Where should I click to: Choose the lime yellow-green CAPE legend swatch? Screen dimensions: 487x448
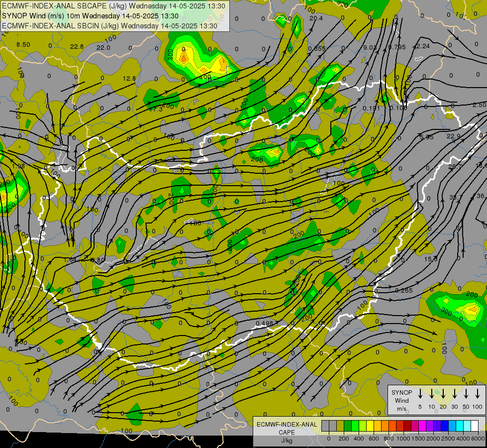coord(363,426)
